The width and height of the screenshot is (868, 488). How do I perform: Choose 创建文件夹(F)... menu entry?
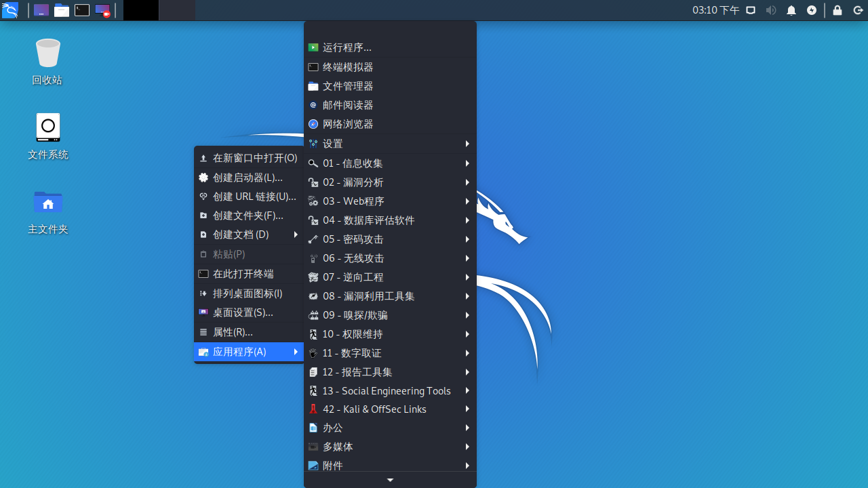[x=249, y=216]
